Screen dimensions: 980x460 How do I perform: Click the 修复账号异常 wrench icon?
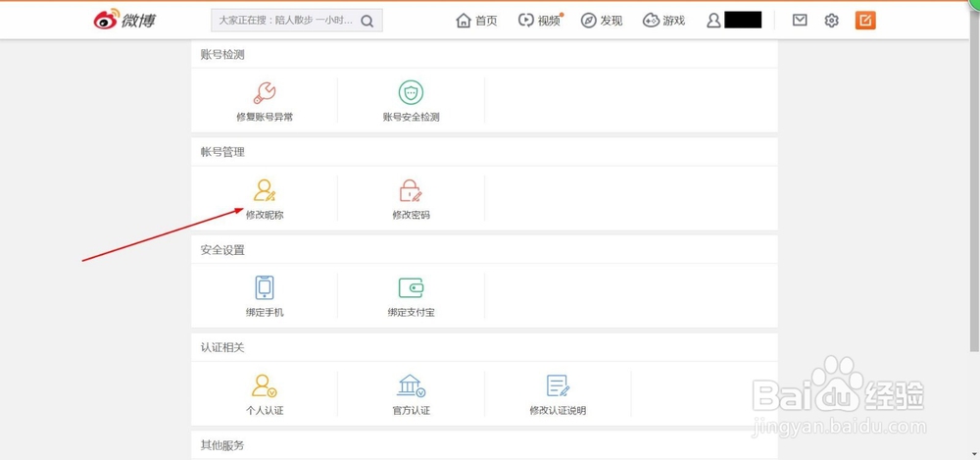pos(265,92)
